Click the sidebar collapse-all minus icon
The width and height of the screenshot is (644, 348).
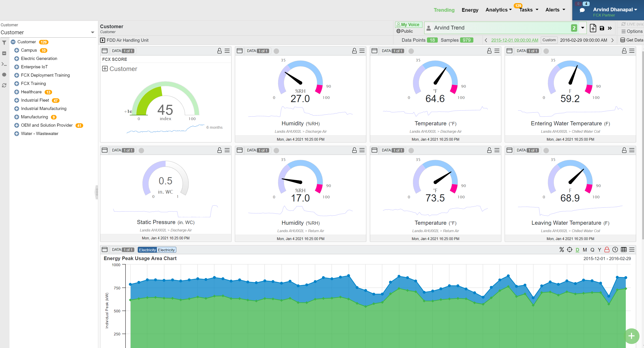4,53
